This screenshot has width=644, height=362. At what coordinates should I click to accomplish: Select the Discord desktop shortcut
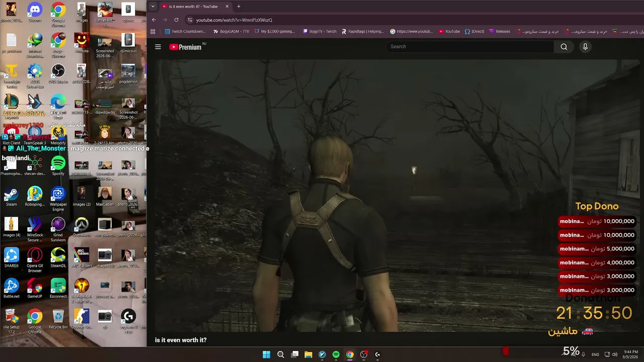click(x=35, y=12)
